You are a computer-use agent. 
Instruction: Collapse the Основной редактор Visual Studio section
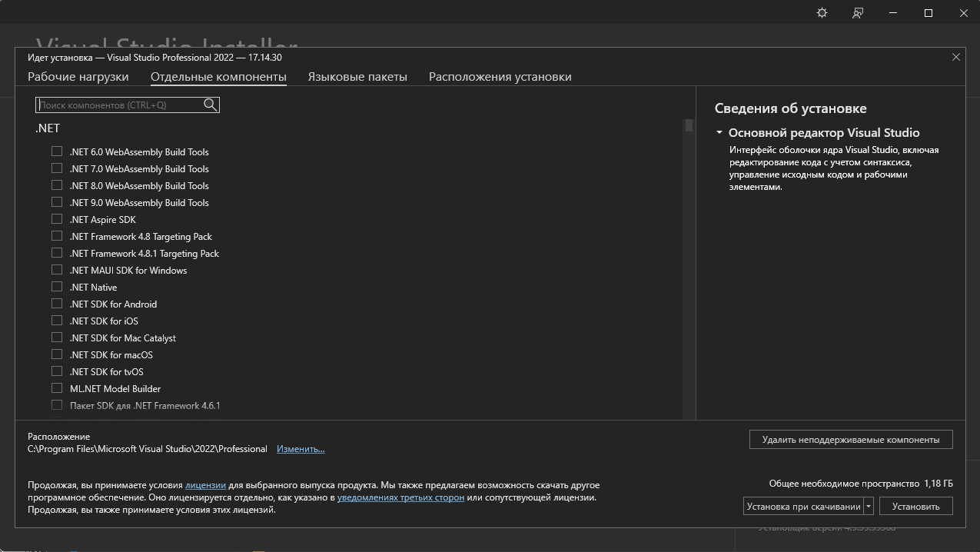(x=719, y=133)
